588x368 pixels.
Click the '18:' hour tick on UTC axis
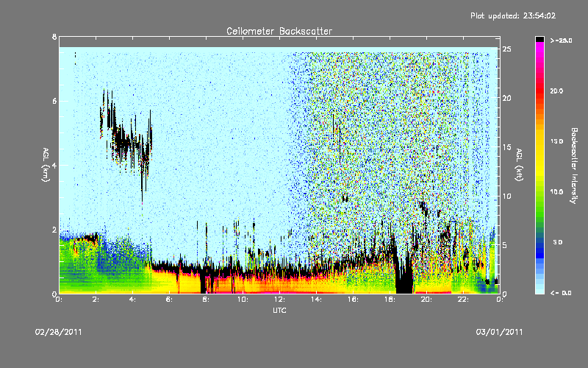(x=390, y=300)
